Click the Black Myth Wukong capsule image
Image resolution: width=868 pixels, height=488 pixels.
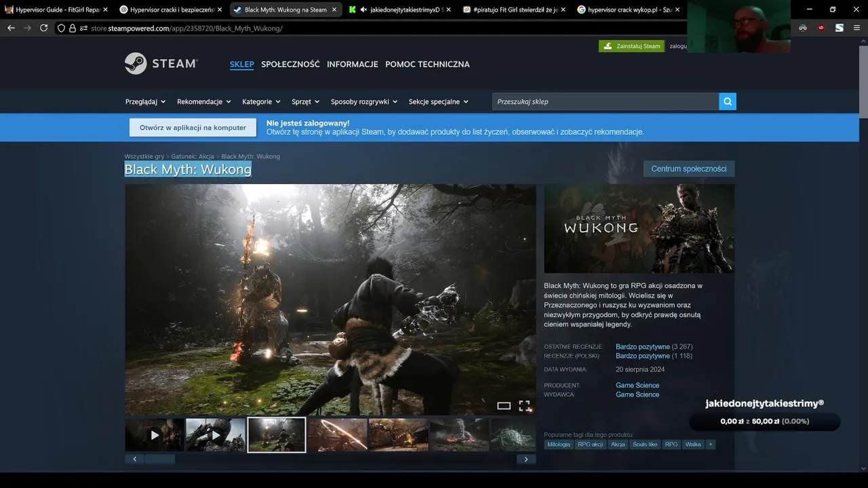[639, 228]
